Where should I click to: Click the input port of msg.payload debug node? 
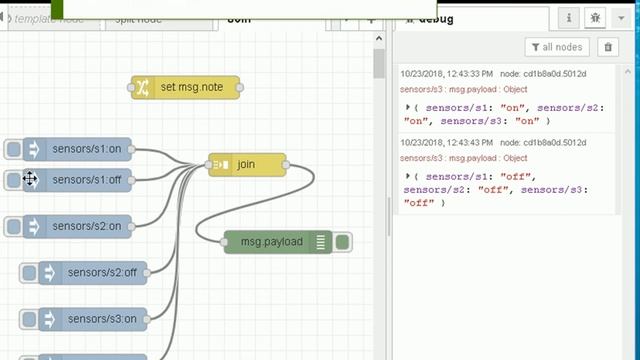click(224, 242)
